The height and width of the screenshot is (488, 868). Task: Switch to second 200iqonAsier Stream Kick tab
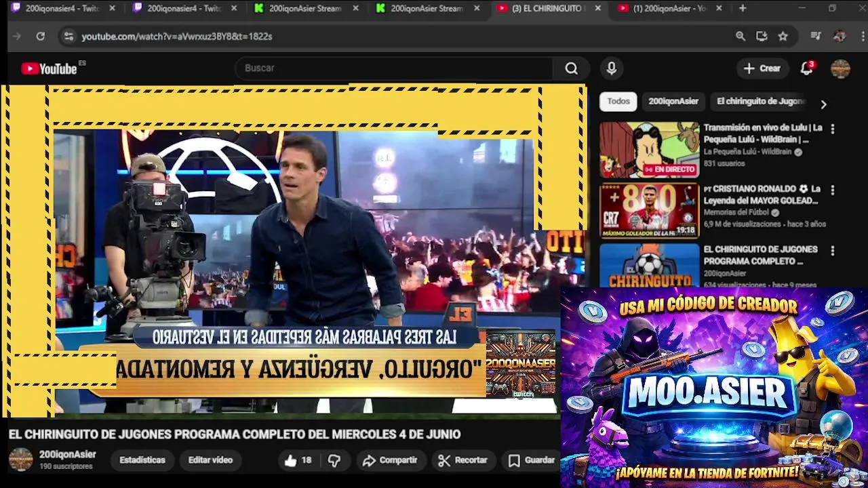tap(427, 8)
